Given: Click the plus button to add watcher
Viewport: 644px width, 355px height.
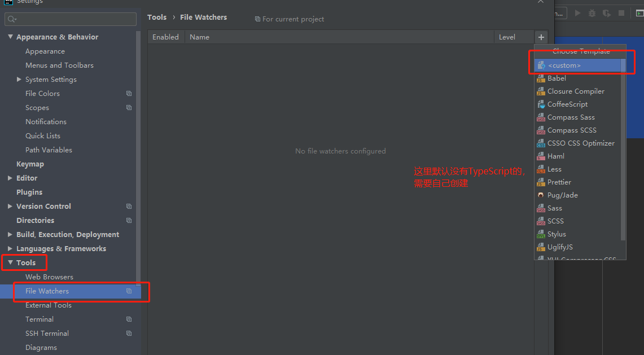Looking at the screenshot, I should 541,37.
